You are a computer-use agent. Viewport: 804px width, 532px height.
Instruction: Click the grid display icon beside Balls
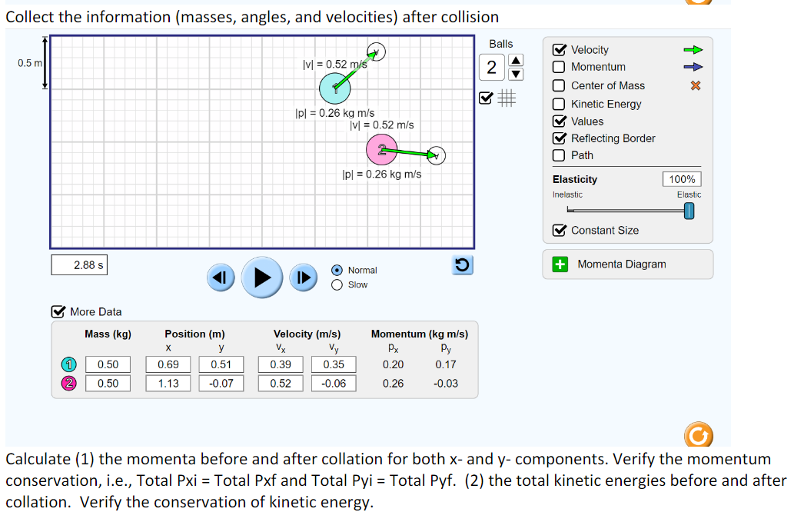[506, 98]
